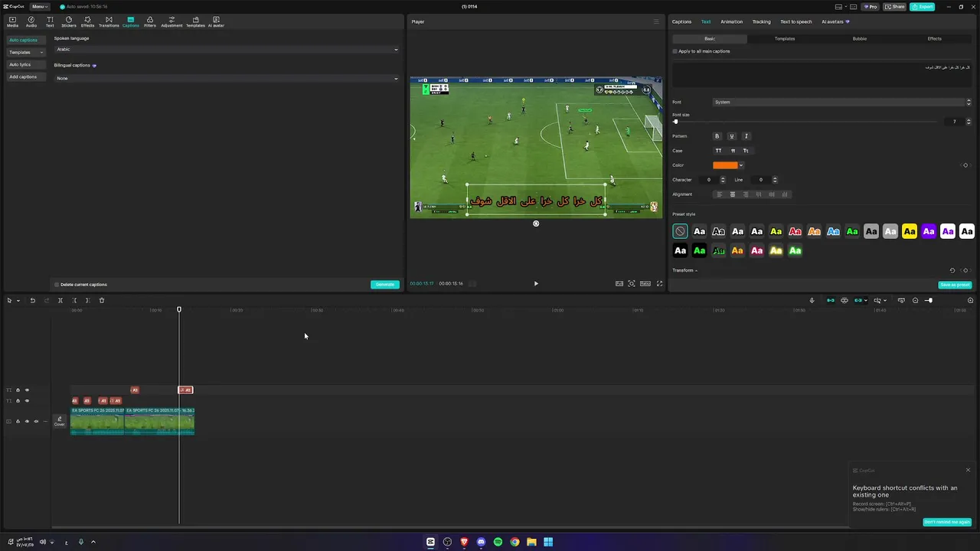Image resolution: width=980 pixels, height=551 pixels.
Task: Click the Record voiceover microphone icon
Action: click(812, 300)
